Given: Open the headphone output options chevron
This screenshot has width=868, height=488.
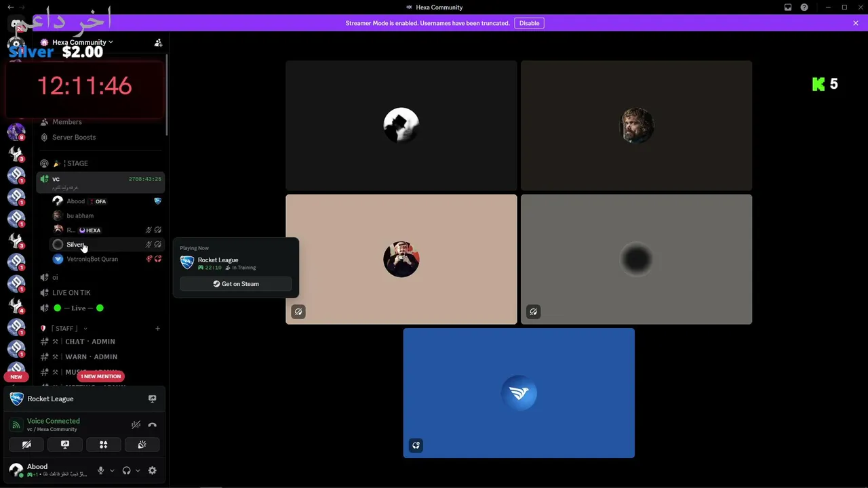Looking at the screenshot, I should pyautogui.click(x=138, y=470).
